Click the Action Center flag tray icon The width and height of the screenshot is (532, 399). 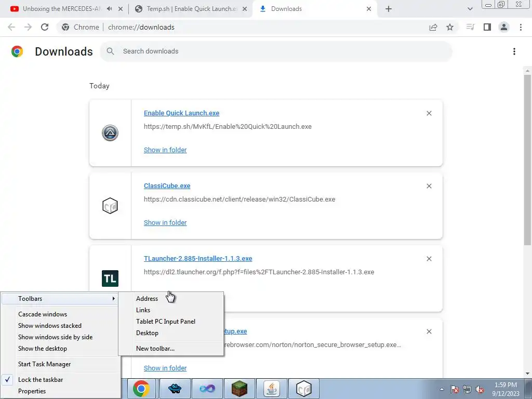[455, 389]
